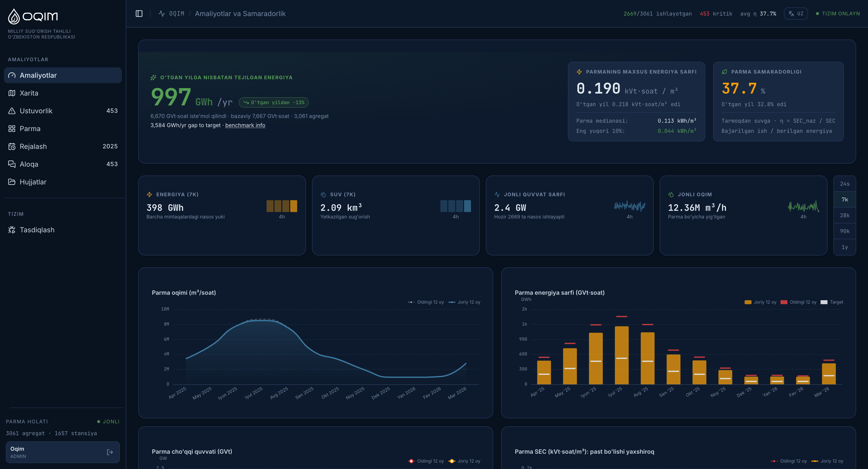868x469 pixels.
Task: Click the bug icon next to Tasdiqlash
Action: [x=12, y=230]
